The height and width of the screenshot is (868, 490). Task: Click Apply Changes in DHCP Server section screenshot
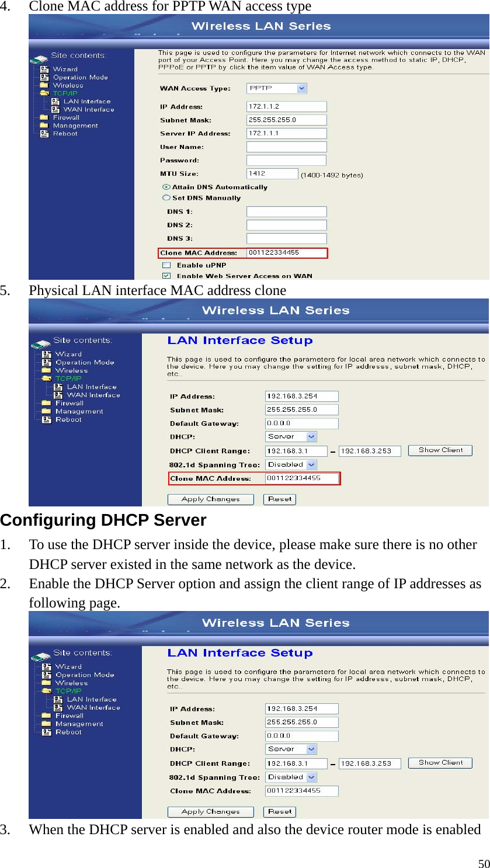click(211, 812)
